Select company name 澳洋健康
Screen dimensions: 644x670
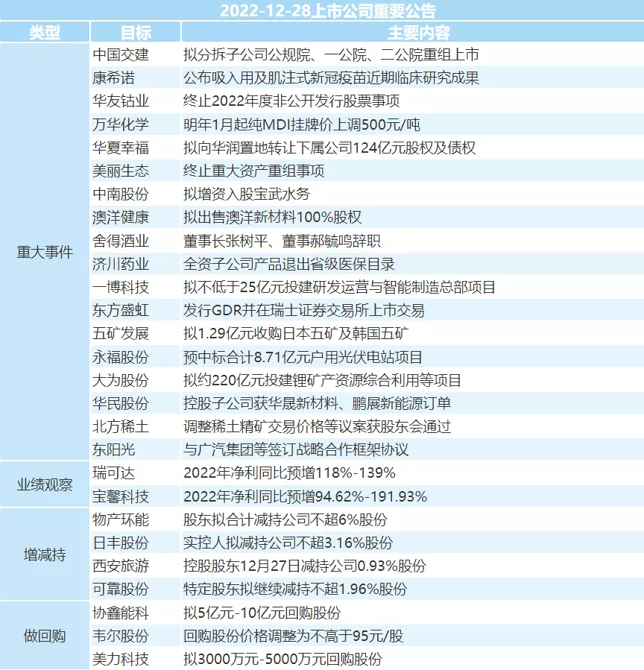point(121,217)
